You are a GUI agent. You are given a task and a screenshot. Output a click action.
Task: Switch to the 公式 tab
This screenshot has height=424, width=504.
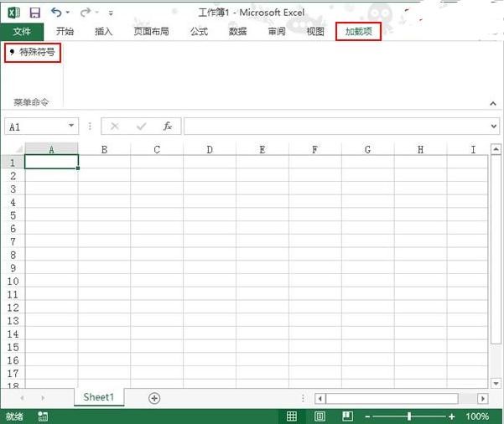click(199, 31)
